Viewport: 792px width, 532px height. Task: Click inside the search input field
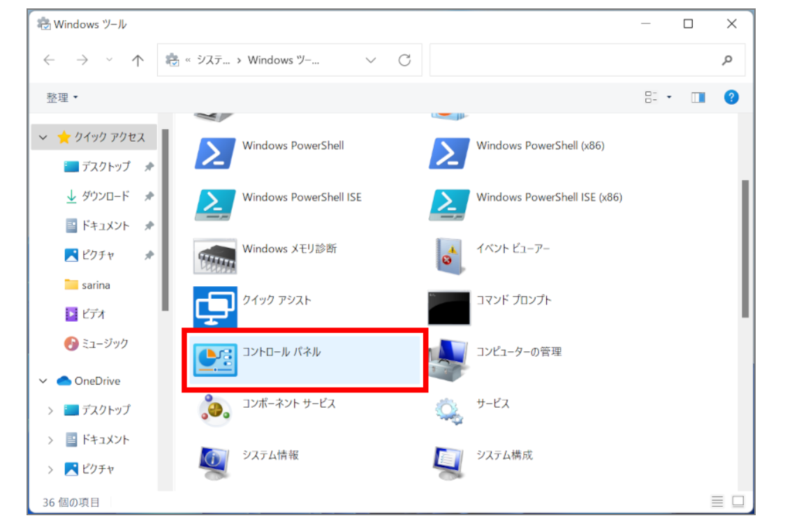[x=587, y=60]
